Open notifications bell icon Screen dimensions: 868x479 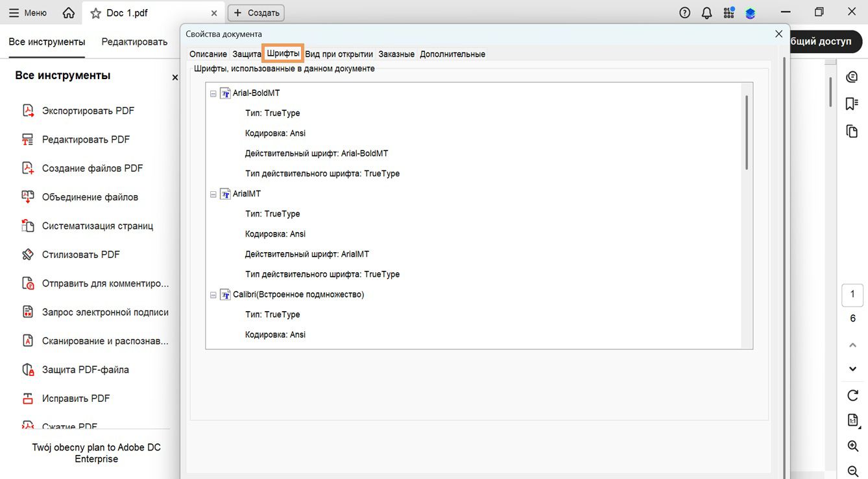point(707,13)
